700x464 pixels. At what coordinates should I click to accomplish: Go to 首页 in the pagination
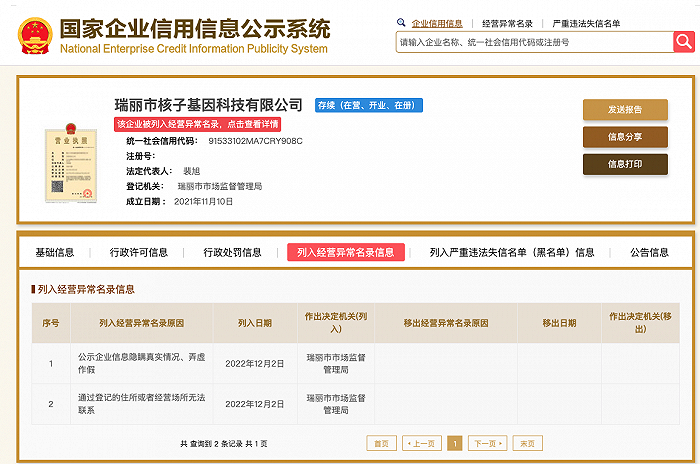381,443
